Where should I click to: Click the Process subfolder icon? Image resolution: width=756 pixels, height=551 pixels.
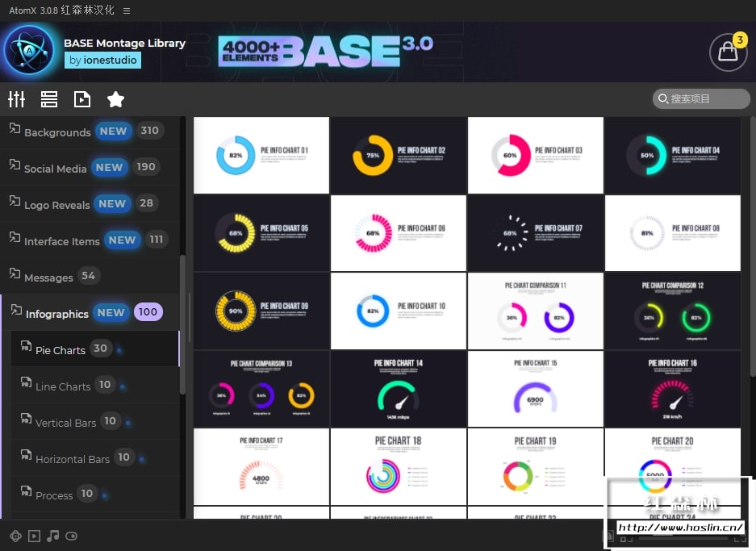coord(26,492)
